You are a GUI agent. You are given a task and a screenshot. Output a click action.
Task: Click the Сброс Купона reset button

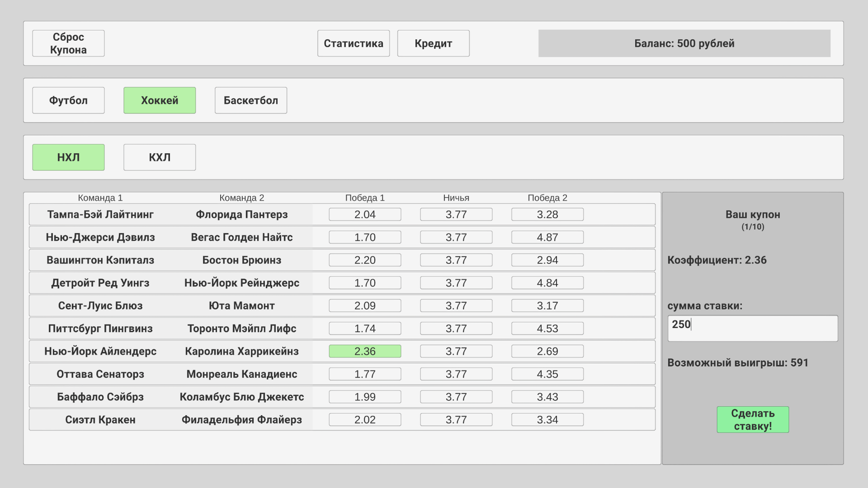(x=68, y=43)
